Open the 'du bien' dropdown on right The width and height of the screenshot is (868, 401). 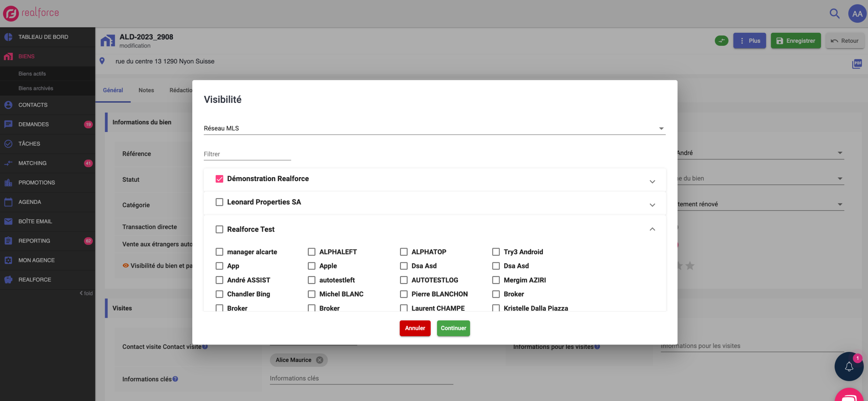coord(761,178)
